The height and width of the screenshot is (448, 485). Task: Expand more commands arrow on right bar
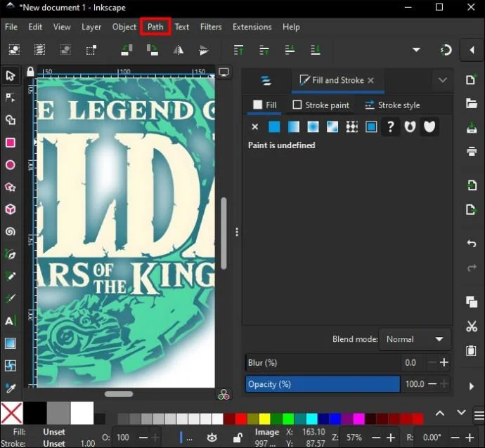[472, 386]
